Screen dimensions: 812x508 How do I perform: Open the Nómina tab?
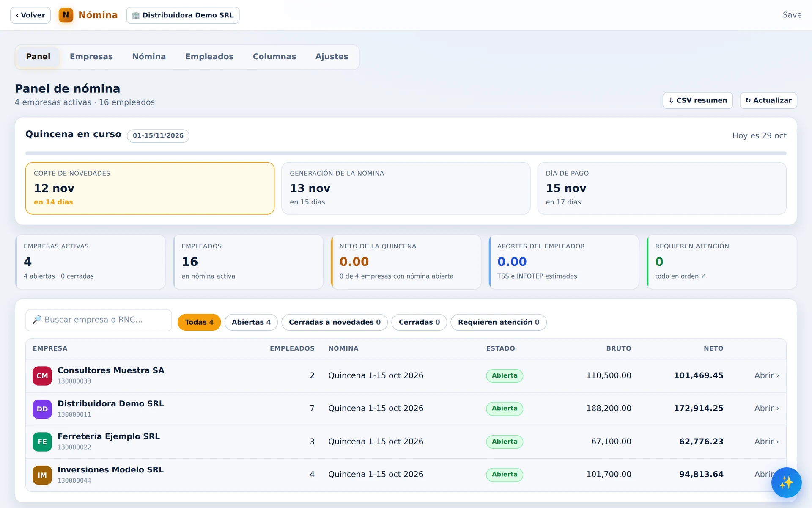point(149,57)
